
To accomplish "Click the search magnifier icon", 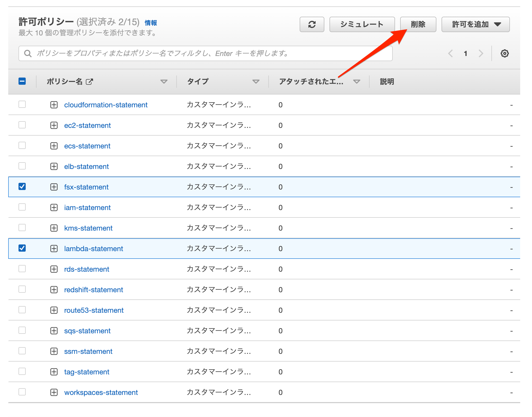I will coord(28,53).
